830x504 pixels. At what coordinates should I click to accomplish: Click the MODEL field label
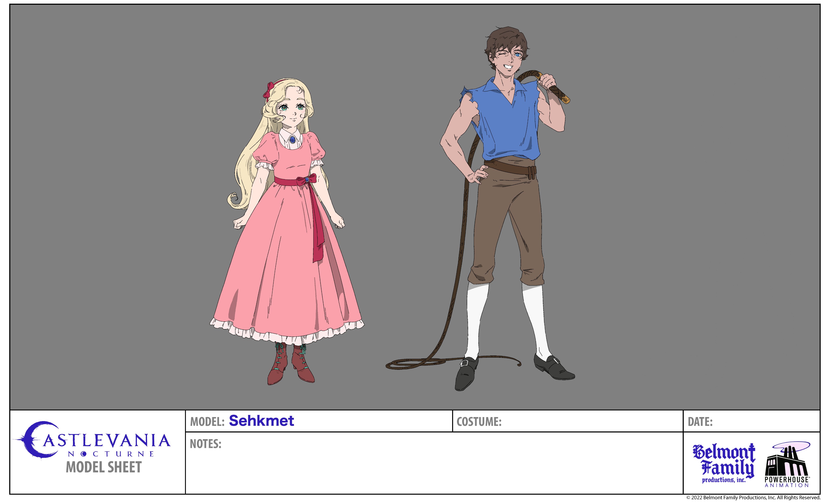pyautogui.click(x=207, y=422)
